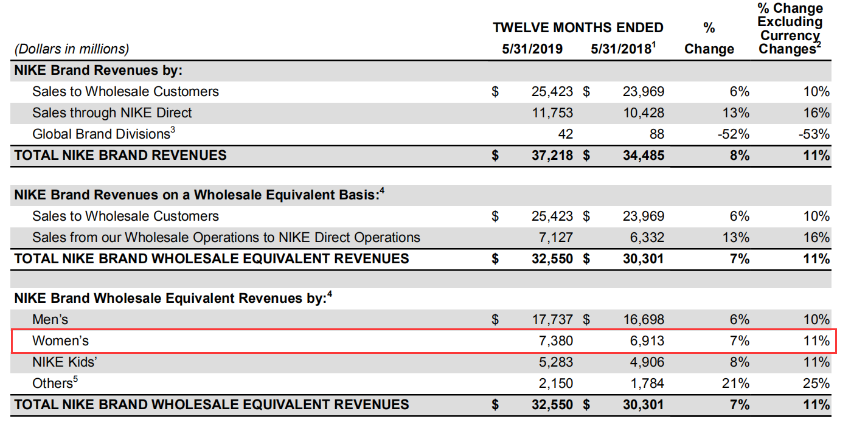Click the 11,753 value for NIKE Direct

pos(552,112)
